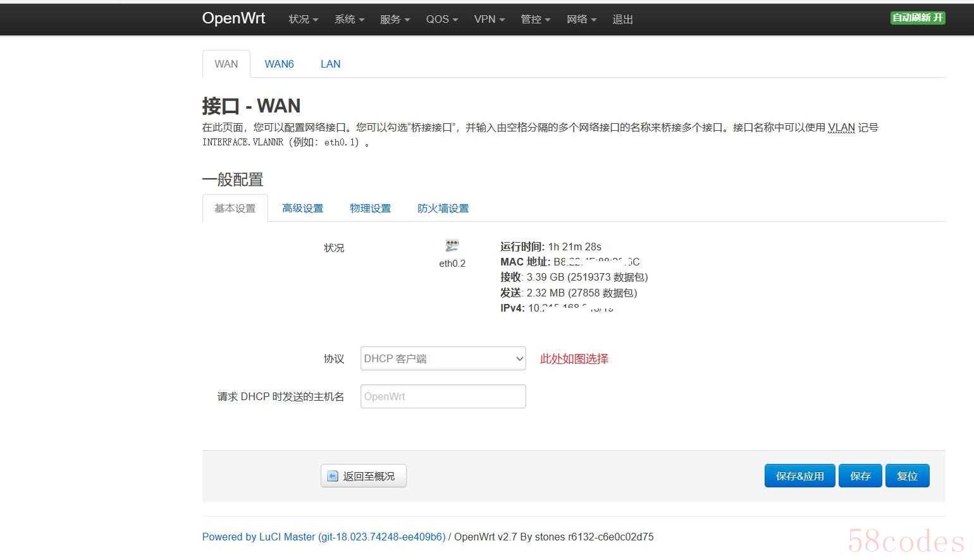Click the 协议 field label
The height and width of the screenshot is (560, 974).
coord(334,358)
